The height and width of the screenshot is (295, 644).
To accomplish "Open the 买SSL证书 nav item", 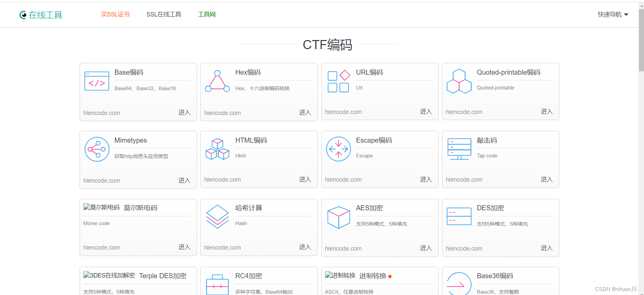I will [x=115, y=14].
